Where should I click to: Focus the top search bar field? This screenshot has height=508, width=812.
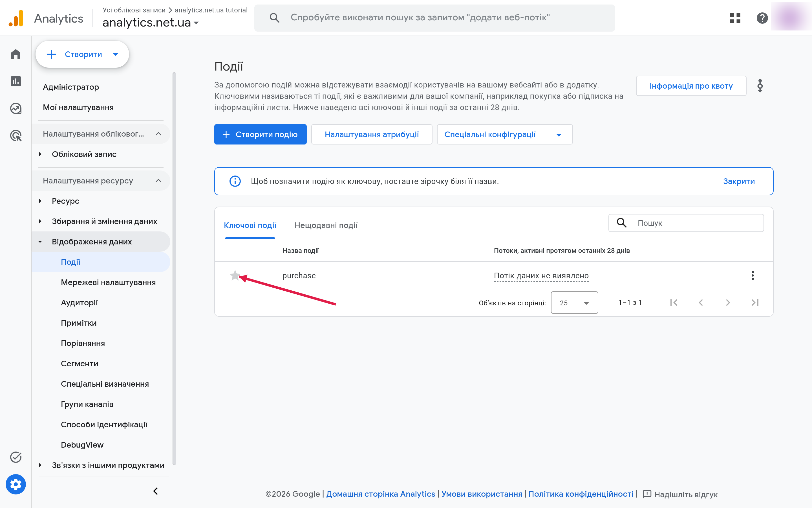point(434,18)
